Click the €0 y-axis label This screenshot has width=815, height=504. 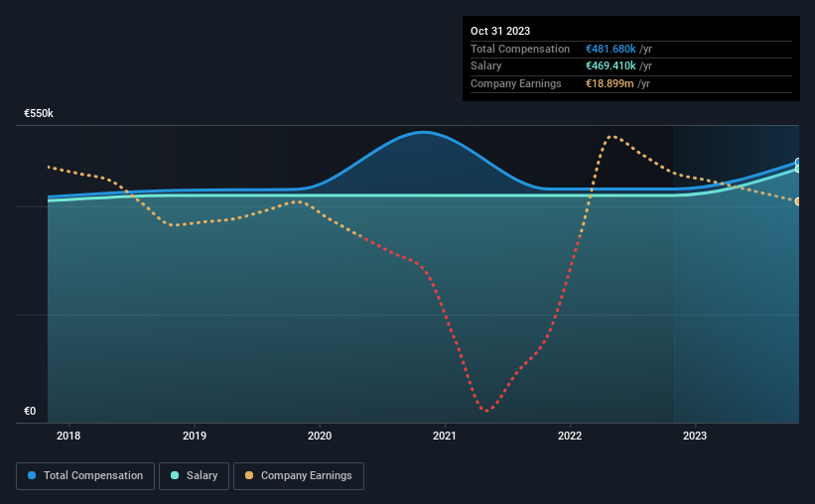(30, 411)
